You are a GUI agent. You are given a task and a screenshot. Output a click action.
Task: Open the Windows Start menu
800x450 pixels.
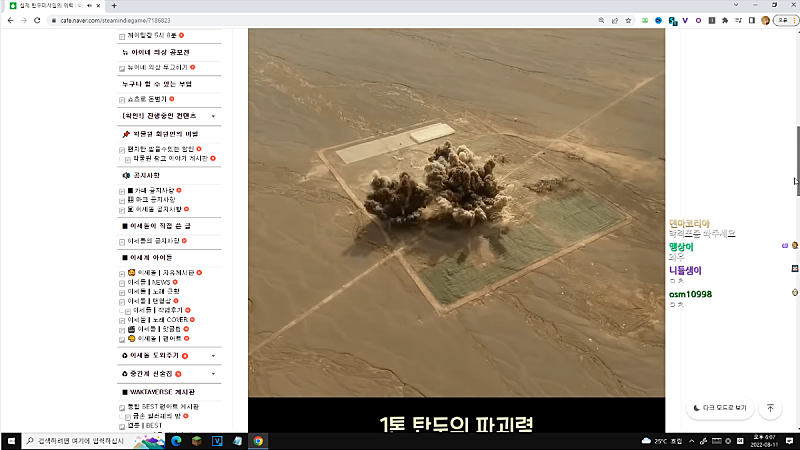(x=11, y=441)
